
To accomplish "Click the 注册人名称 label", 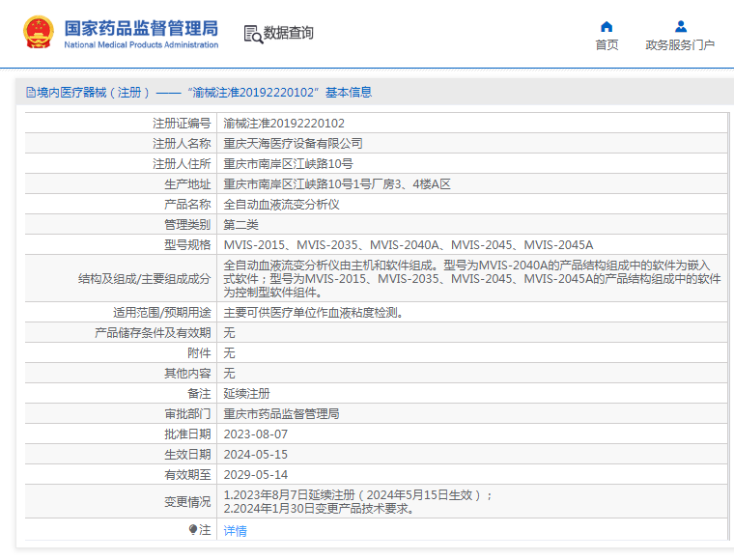I will tap(182, 143).
